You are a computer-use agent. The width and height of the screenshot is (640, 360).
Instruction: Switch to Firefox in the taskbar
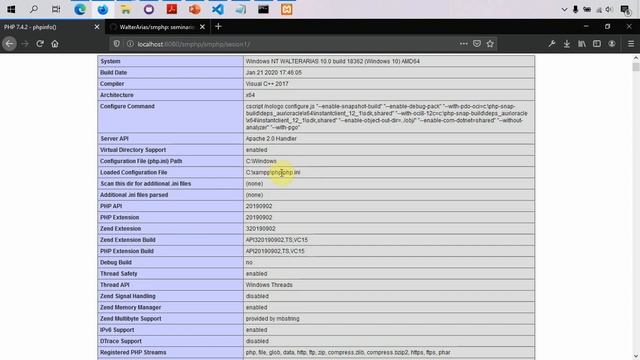click(x=103, y=9)
